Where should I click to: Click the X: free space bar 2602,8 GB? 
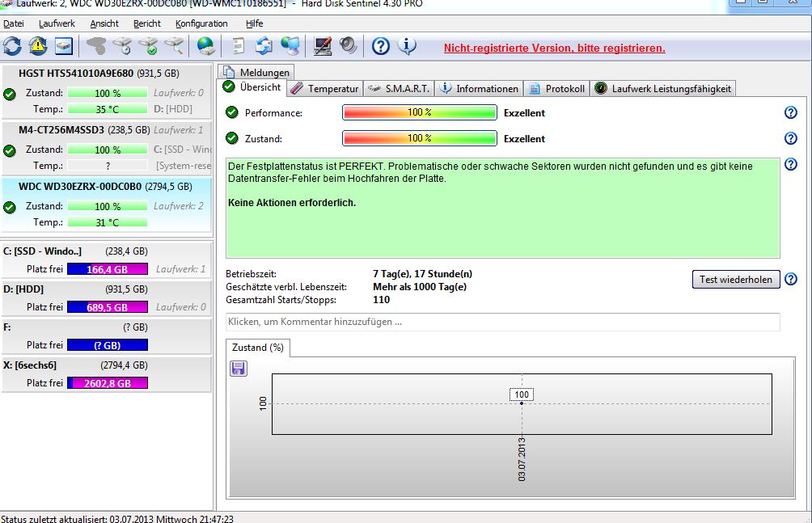click(x=108, y=383)
